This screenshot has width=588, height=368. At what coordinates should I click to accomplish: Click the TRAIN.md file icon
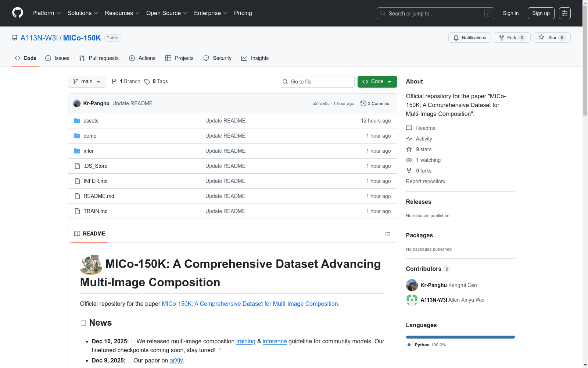(x=77, y=211)
